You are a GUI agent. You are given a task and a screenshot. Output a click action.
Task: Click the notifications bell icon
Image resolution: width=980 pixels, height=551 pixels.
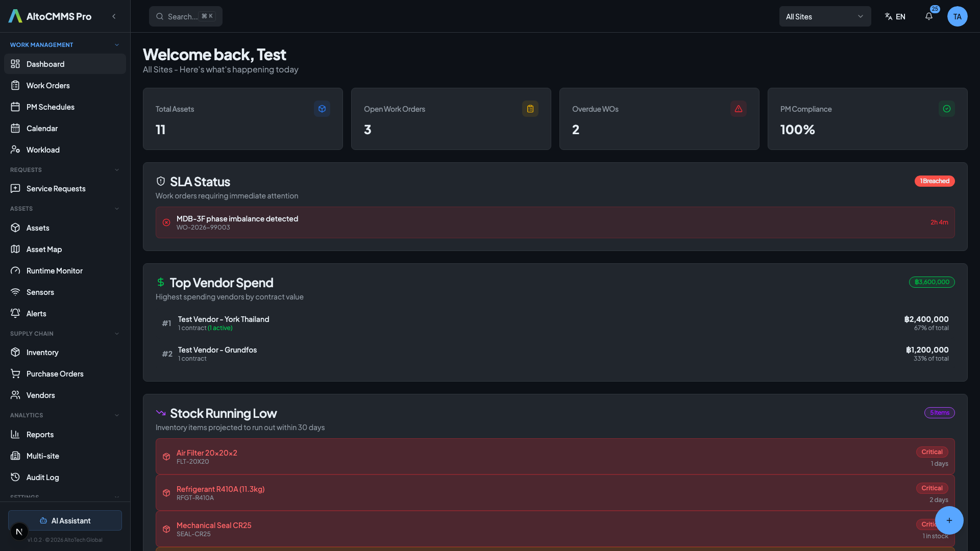pyautogui.click(x=929, y=16)
